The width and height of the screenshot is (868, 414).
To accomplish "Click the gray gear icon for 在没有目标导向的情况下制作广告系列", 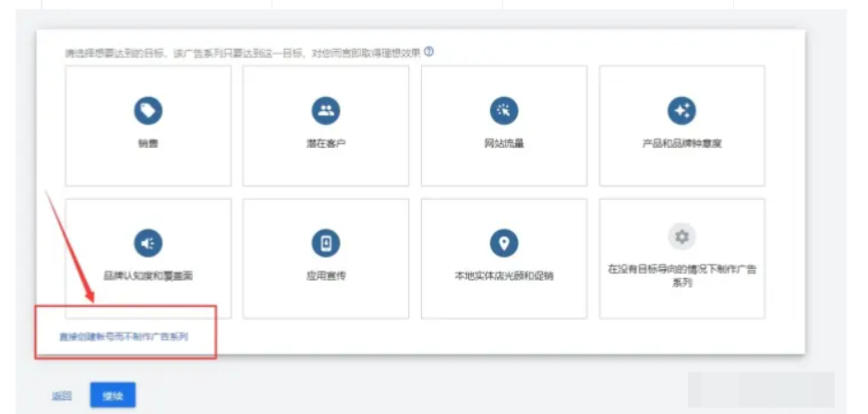I will coord(682,237).
